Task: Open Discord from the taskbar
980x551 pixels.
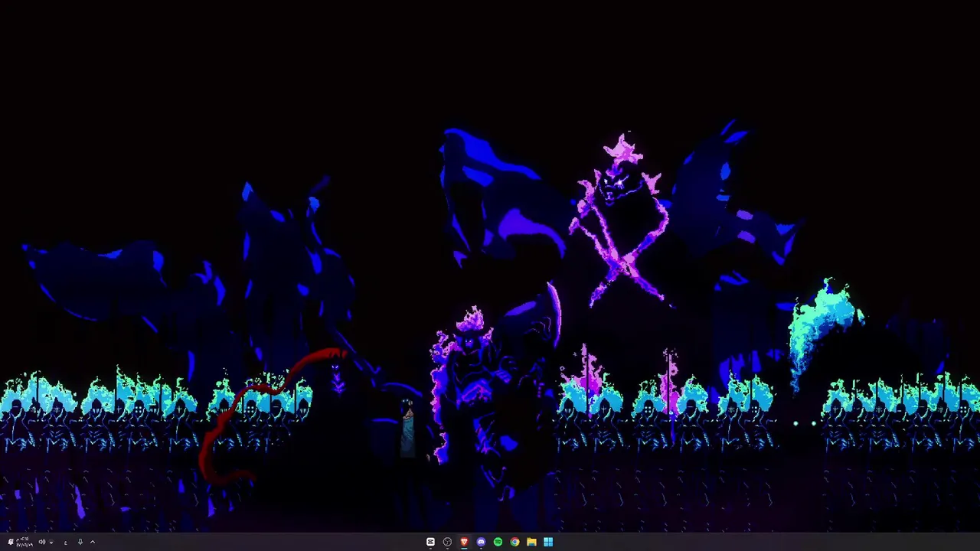Action: (x=481, y=542)
